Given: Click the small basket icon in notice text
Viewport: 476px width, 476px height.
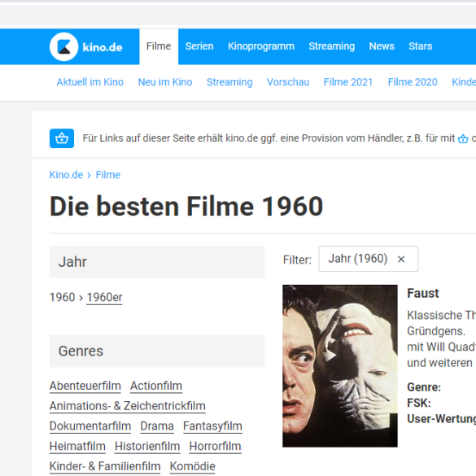Looking at the screenshot, I should point(463,139).
